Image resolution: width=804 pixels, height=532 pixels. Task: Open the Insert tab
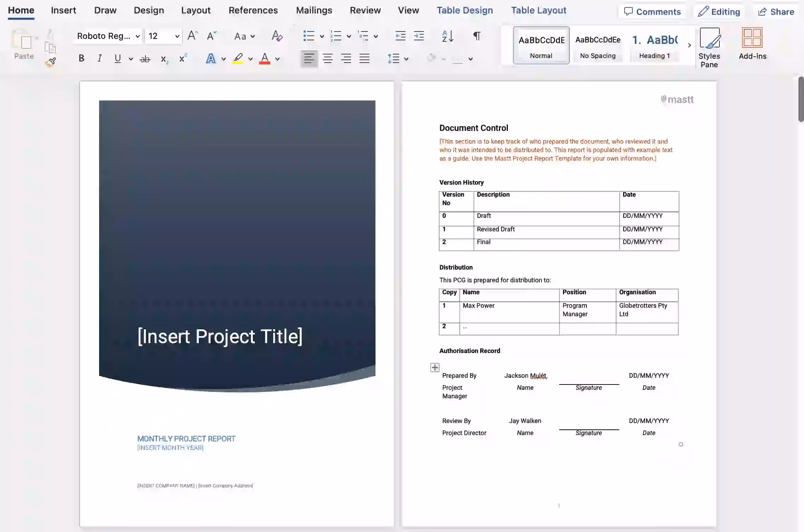[x=63, y=10]
